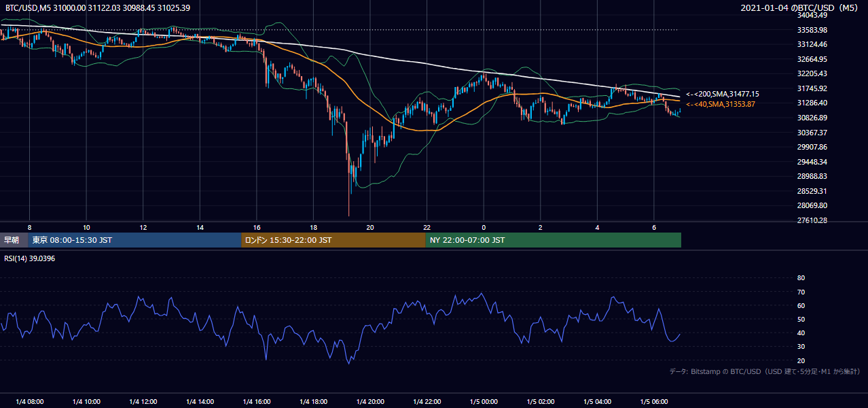
Task: Click the hour 14 tick under the price chart
Action: (x=200, y=226)
